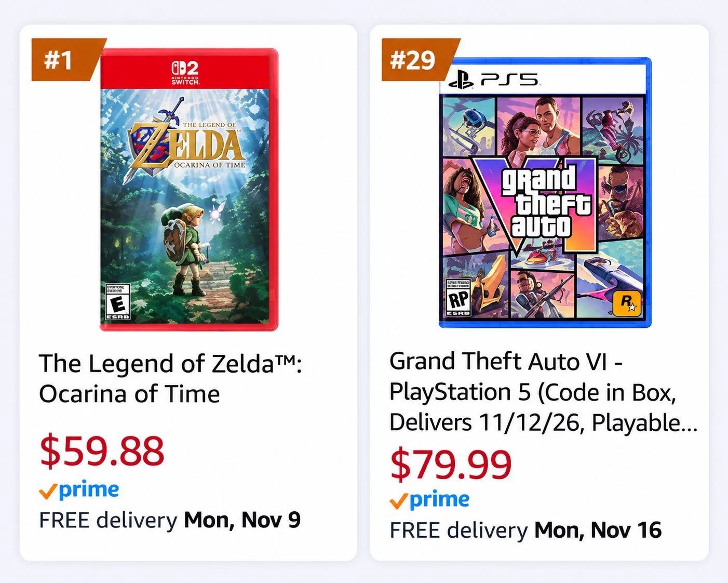Open The Legend of Zelda: Ocarina of Time title link
This screenshot has width=728, height=583.
(x=170, y=378)
